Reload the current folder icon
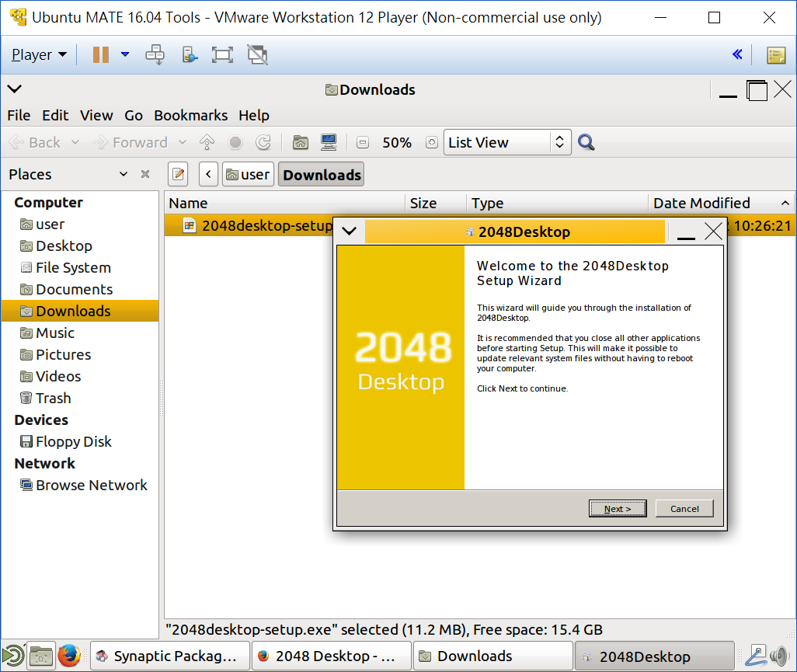The image size is (797, 672). click(x=263, y=142)
